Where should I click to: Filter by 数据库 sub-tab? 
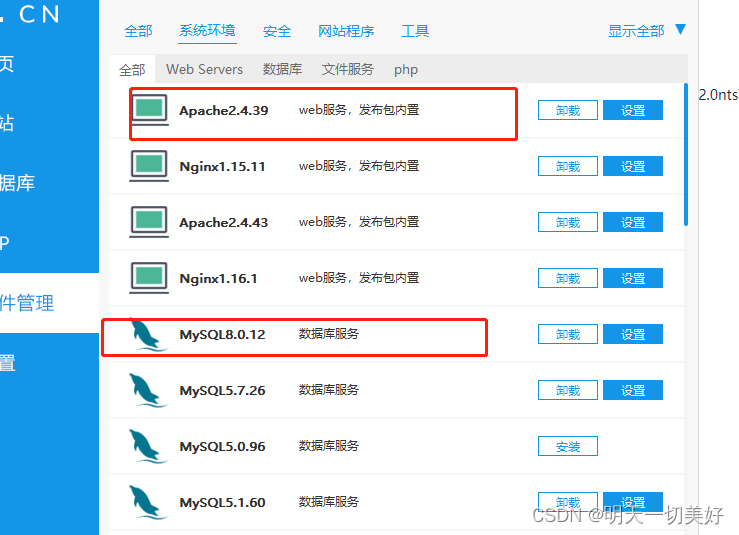tap(282, 69)
